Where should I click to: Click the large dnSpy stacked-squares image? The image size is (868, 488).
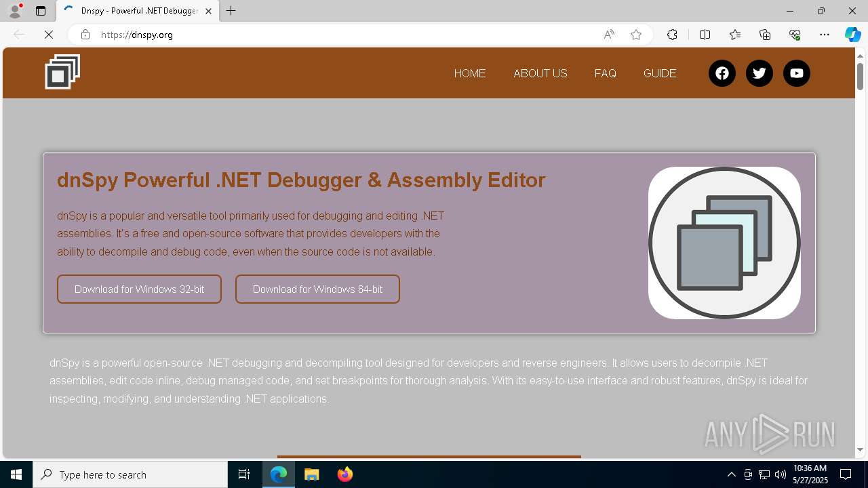724,243
